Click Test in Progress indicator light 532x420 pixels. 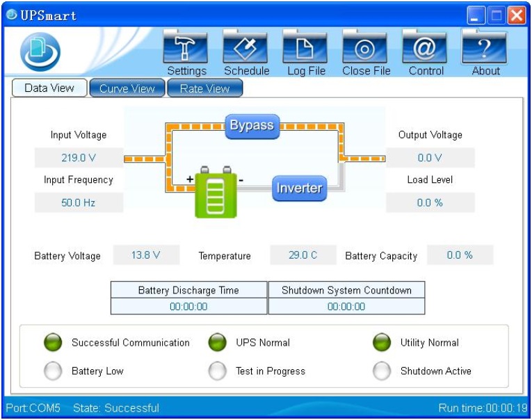pos(218,371)
